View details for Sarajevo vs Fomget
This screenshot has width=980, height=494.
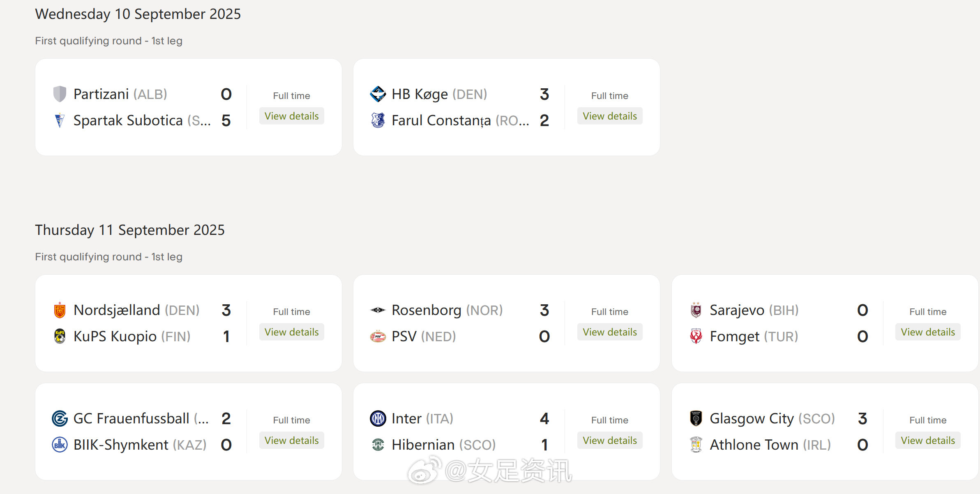tap(927, 332)
